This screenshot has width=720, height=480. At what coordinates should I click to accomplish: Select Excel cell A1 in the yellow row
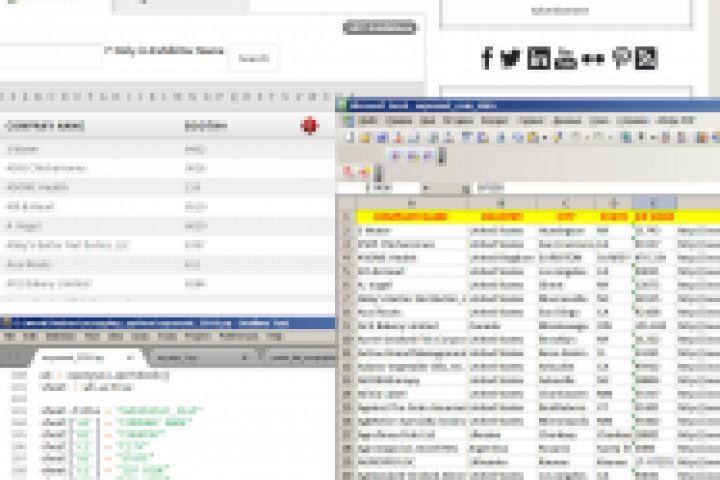[412, 217]
